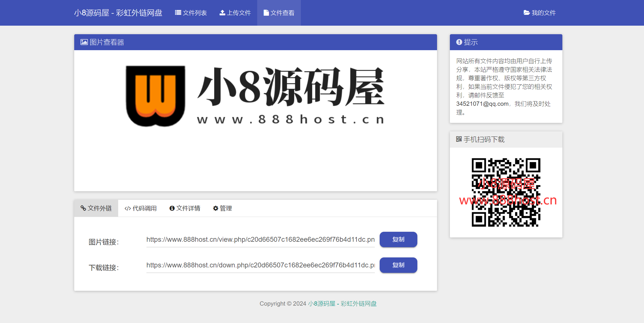Click the Copyright © 2024 footer text
Screen dimensions: 644x323
pos(283,304)
